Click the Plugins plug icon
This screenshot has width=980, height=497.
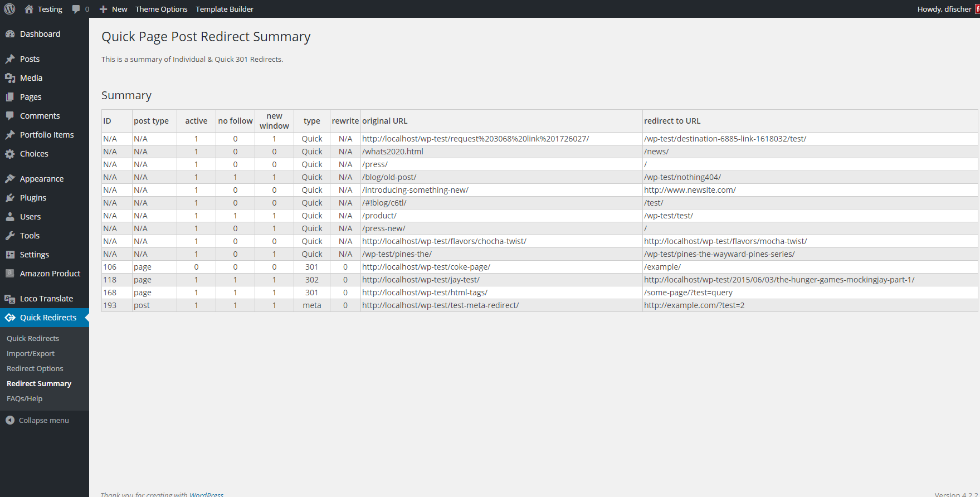point(10,198)
